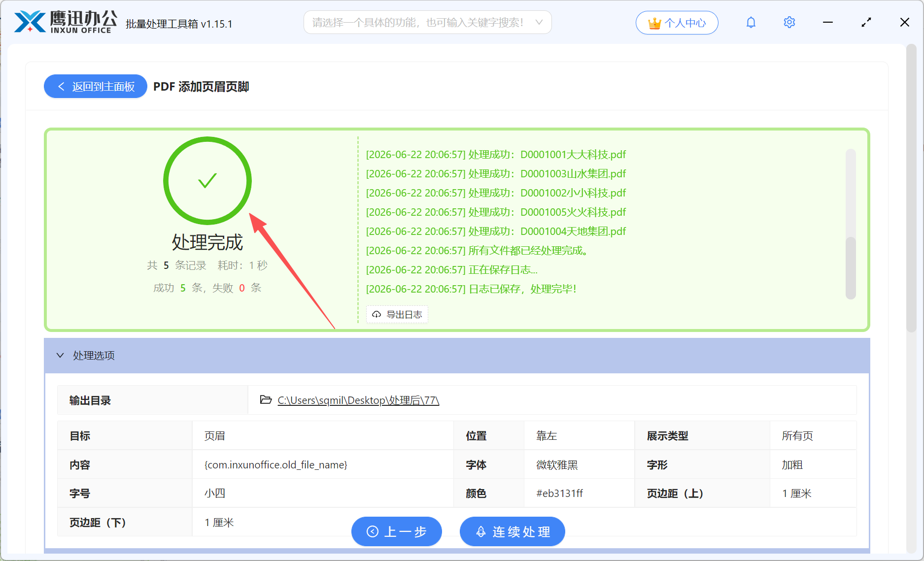The height and width of the screenshot is (561, 924).
Task: Click the 上一步 previous step button
Action: (397, 531)
